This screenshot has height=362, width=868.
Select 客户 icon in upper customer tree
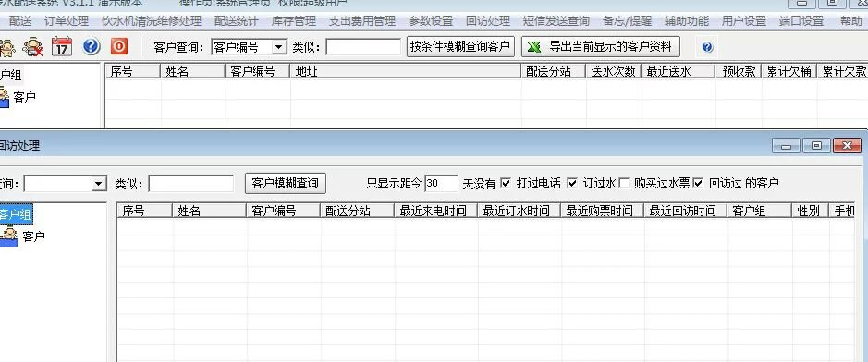click(5, 97)
